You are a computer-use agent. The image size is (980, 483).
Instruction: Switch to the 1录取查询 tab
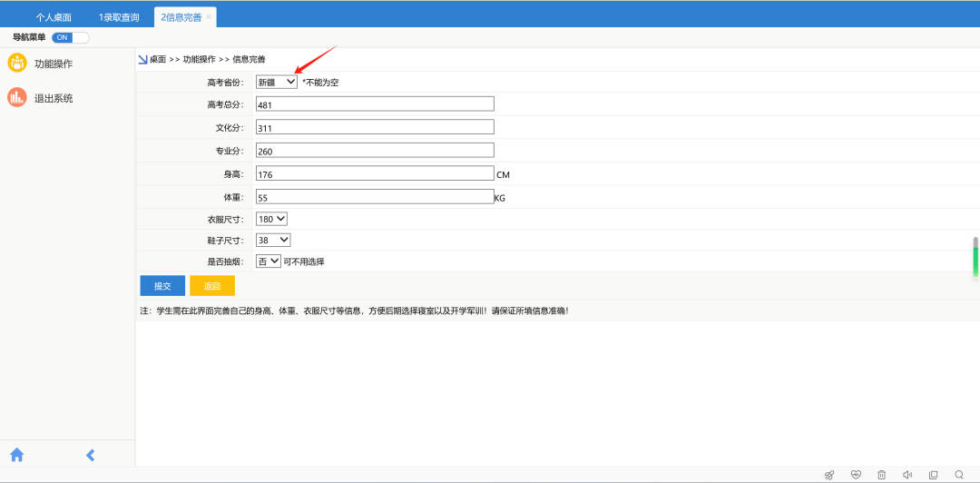pos(119,17)
